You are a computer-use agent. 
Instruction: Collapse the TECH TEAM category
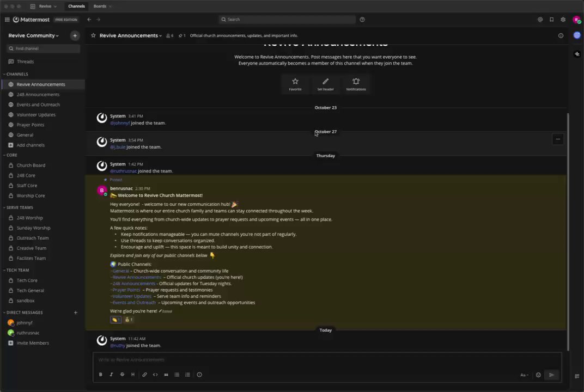tap(16, 270)
